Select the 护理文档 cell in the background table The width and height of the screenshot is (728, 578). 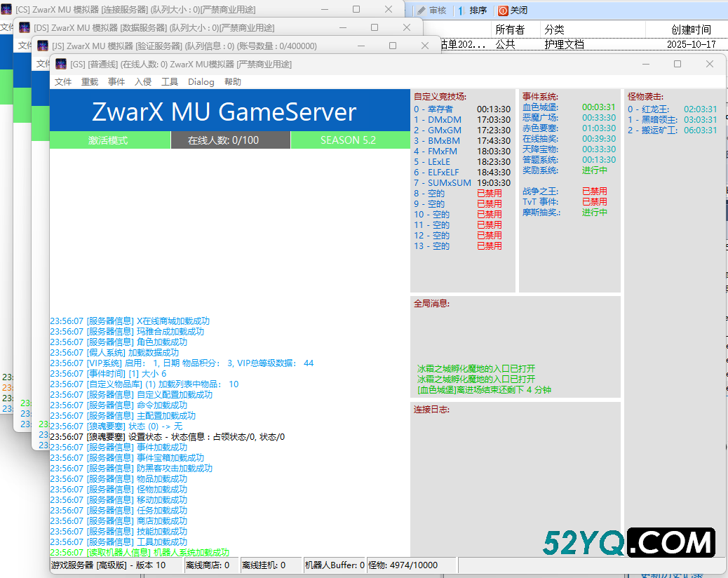(x=564, y=45)
